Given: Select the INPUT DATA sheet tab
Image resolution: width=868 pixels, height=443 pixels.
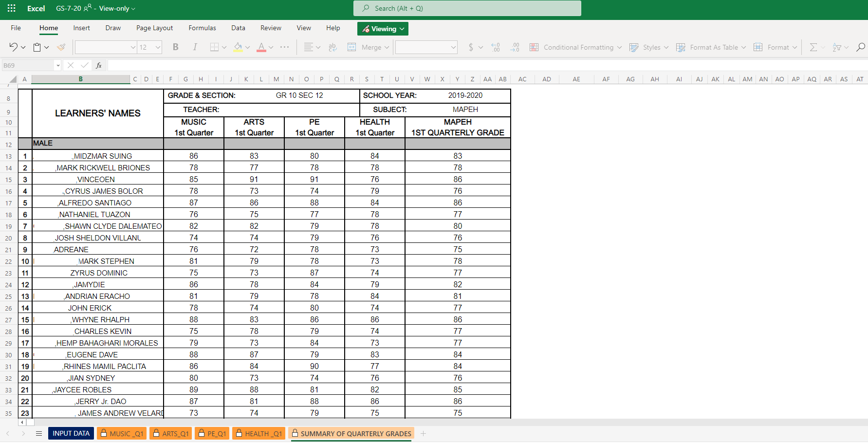Looking at the screenshot, I should (x=71, y=433).
